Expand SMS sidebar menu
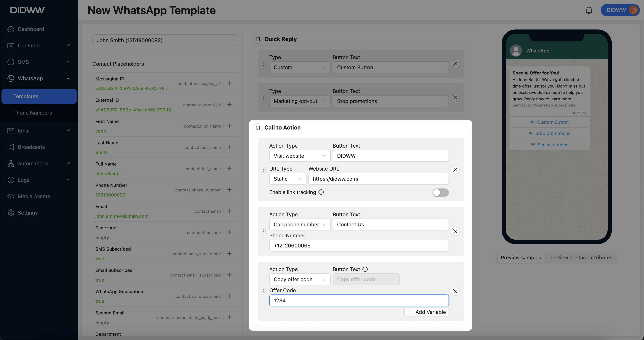 click(39, 62)
